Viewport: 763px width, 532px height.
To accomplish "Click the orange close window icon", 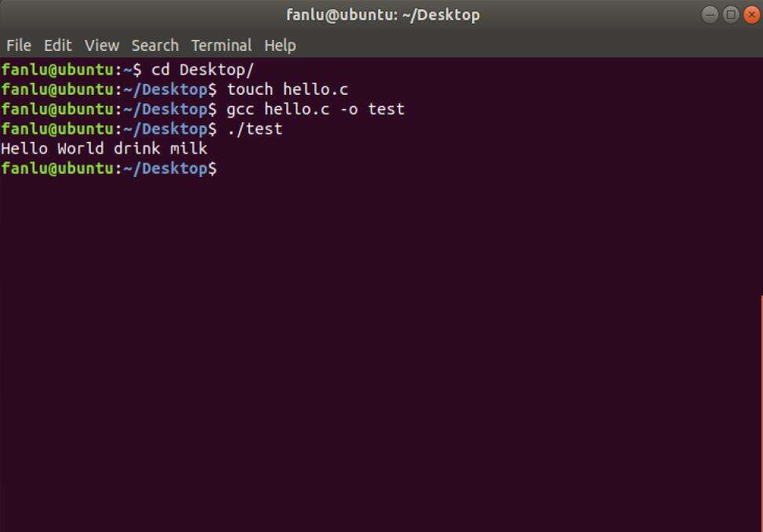I will coord(750,14).
